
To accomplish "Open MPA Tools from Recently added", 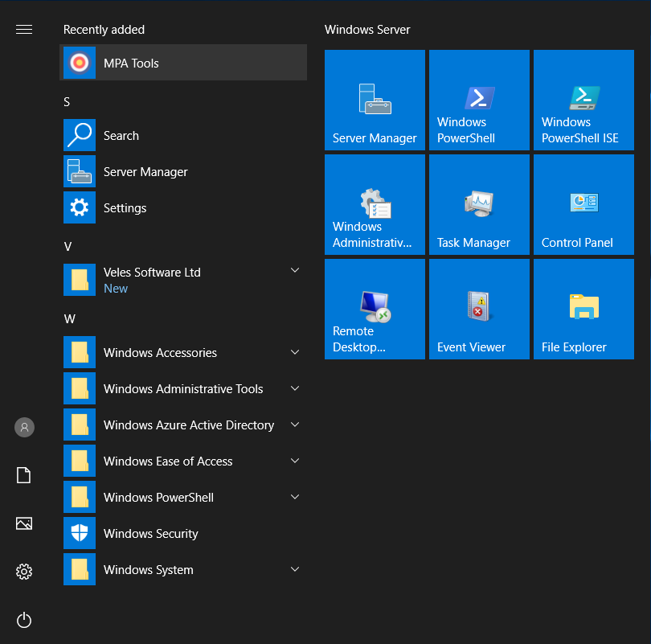I will pos(183,63).
